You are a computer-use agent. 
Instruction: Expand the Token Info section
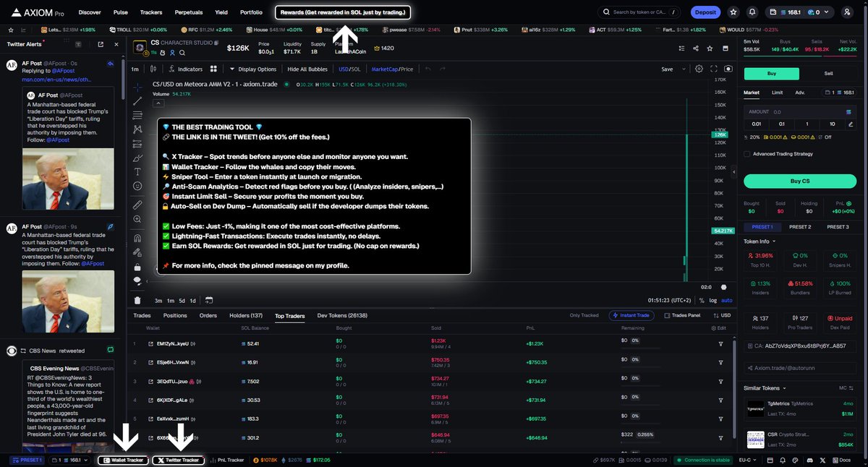759,241
